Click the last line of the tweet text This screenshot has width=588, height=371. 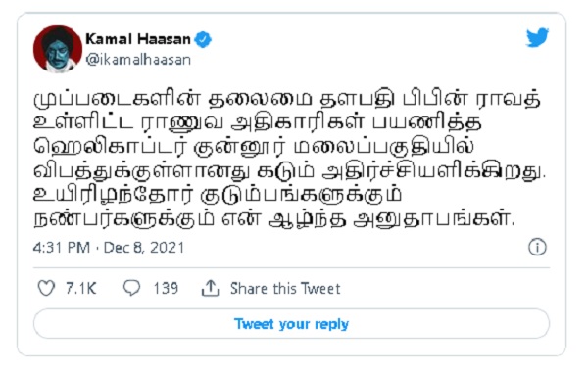[274, 219]
